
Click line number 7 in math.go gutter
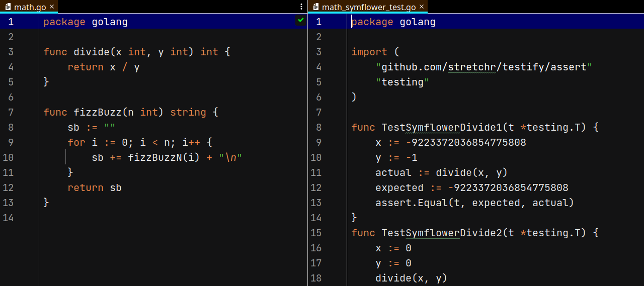[11, 112]
